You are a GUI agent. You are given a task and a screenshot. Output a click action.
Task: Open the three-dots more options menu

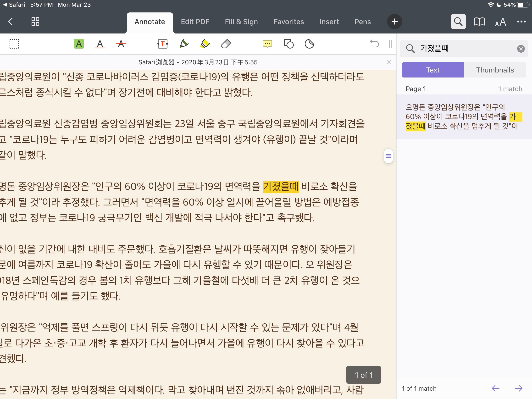521,22
